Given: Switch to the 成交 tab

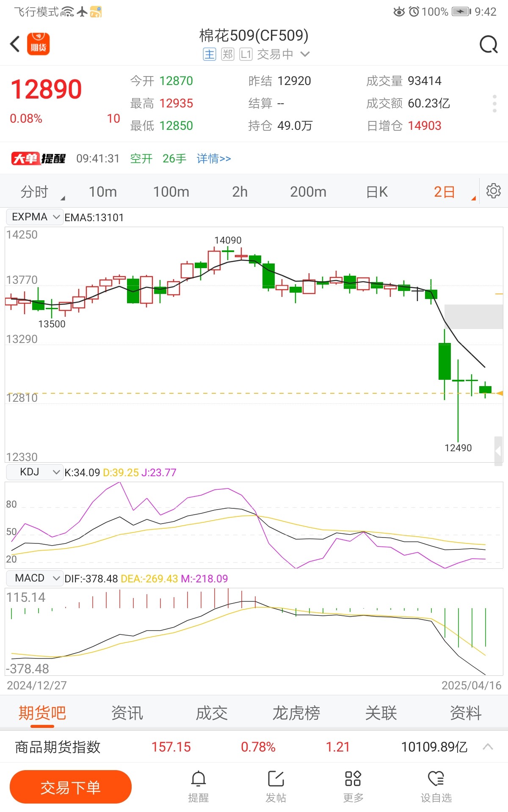Looking at the screenshot, I should pyautogui.click(x=212, y=713).
